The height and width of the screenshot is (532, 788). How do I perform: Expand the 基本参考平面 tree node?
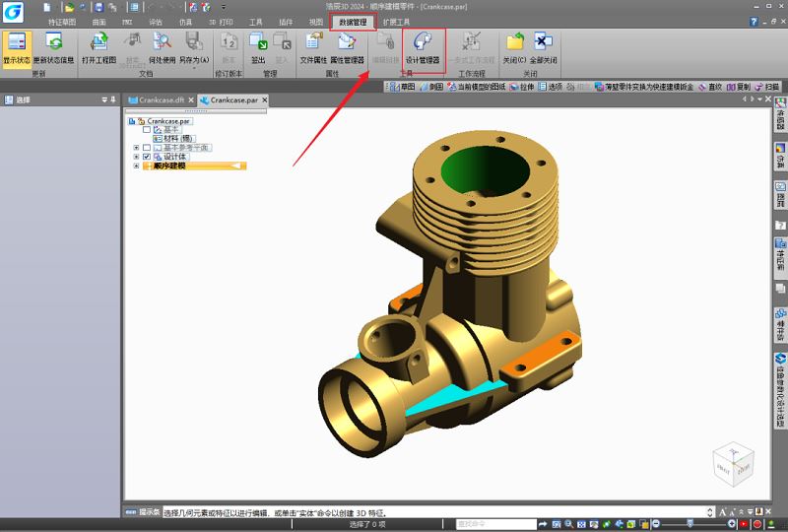point(136,148)
